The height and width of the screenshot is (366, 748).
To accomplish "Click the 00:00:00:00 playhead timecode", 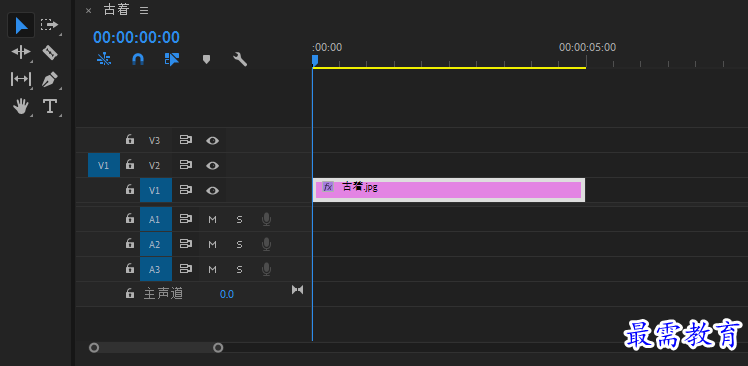I will (136, 37).
